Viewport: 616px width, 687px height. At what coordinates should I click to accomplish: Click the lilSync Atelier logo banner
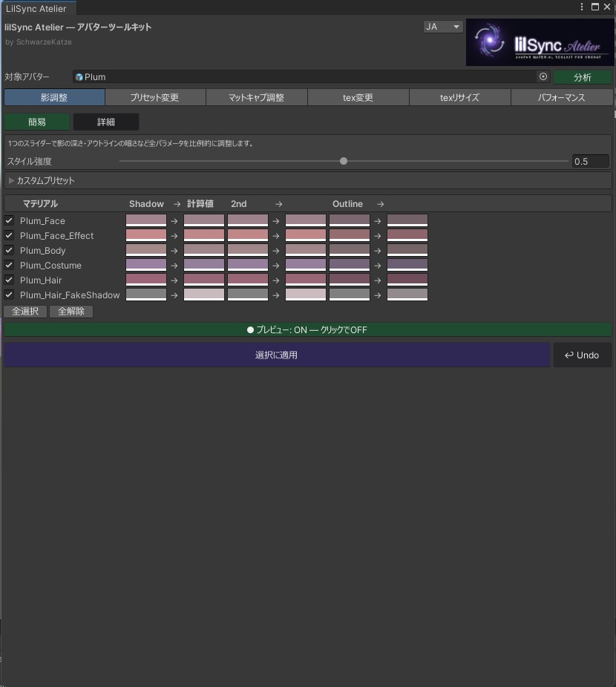pos(540,42)
